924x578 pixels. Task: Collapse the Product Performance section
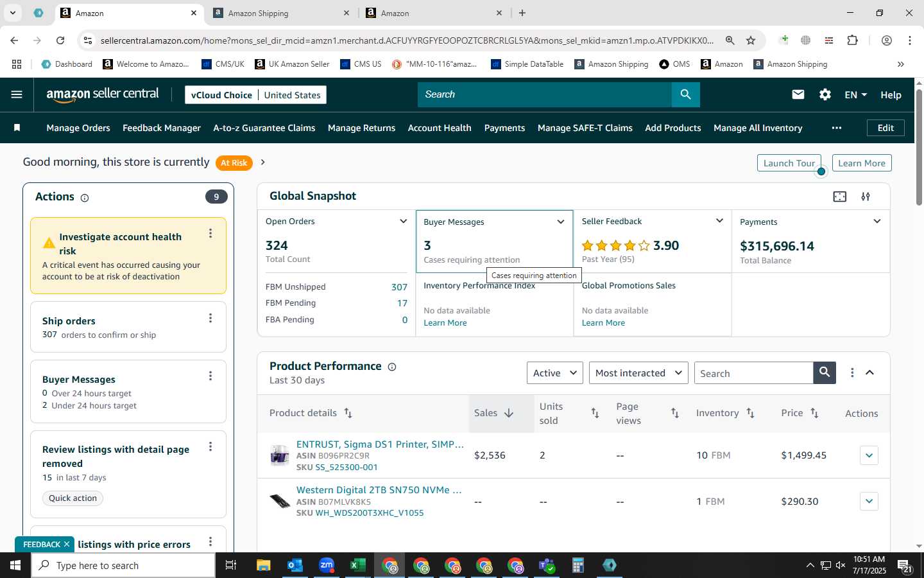pos(870,372)
